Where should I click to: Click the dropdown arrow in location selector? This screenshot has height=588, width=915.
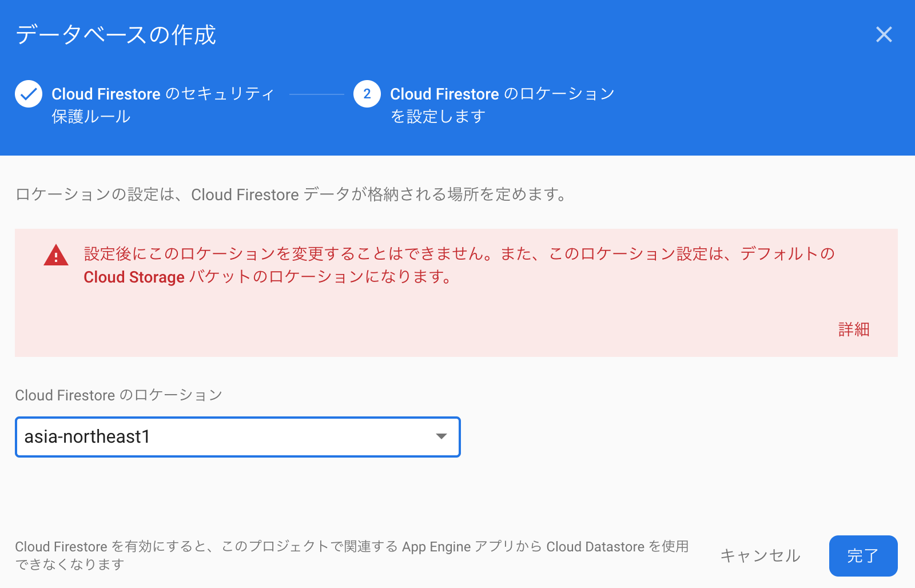click(x=441, y=436)
